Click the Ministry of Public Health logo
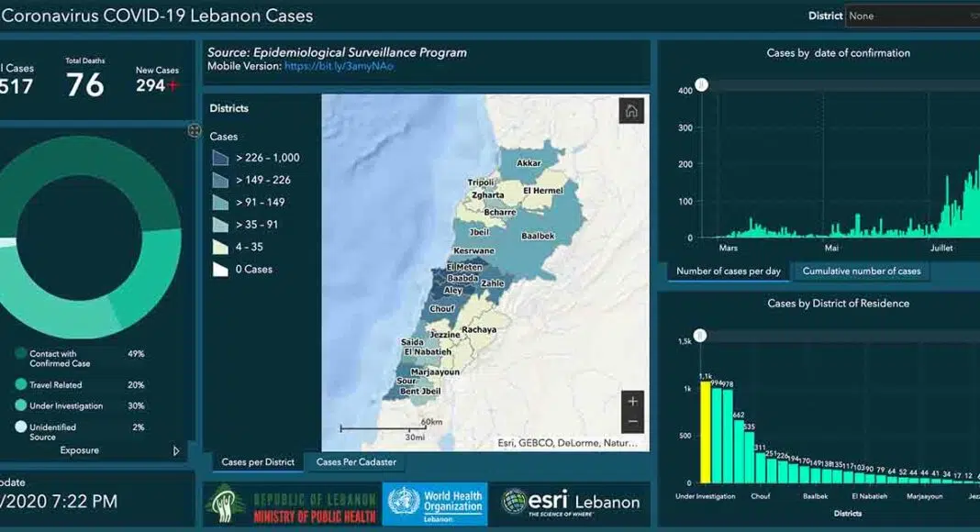980x532 pixels. tap(290, 504)
